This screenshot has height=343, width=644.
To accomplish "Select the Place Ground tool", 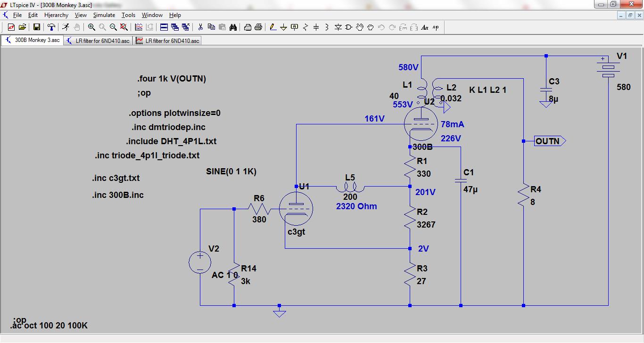I will (x=284, y=27).
